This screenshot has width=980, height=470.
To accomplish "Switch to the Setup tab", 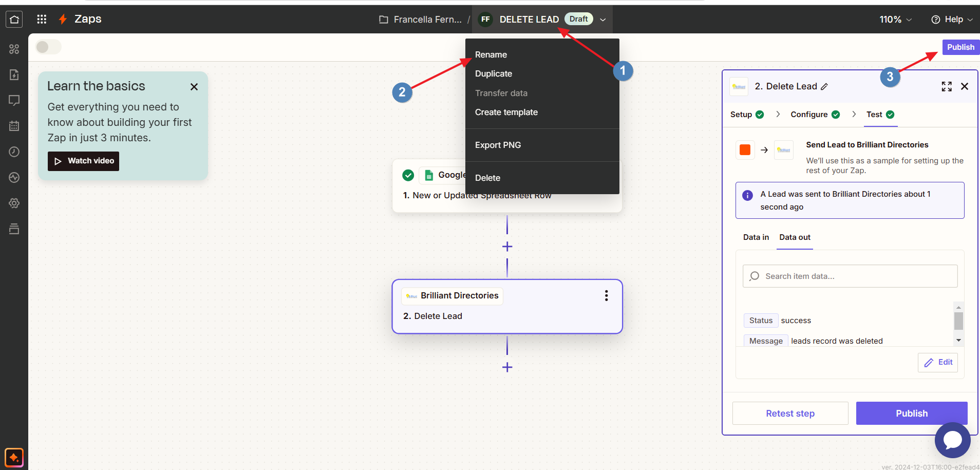I will point(747,114).
